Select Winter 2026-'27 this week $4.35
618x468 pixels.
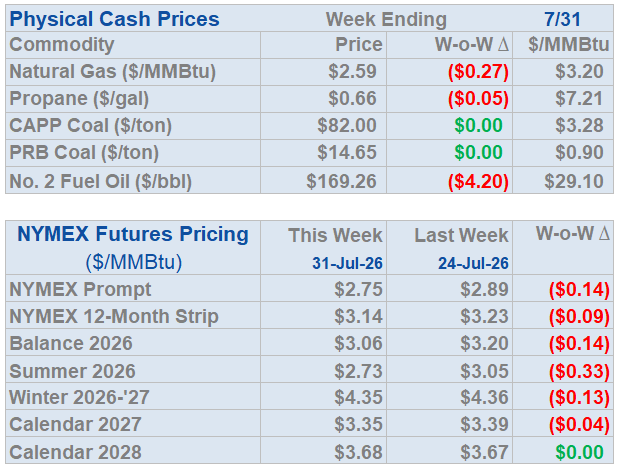click(358, 397)
